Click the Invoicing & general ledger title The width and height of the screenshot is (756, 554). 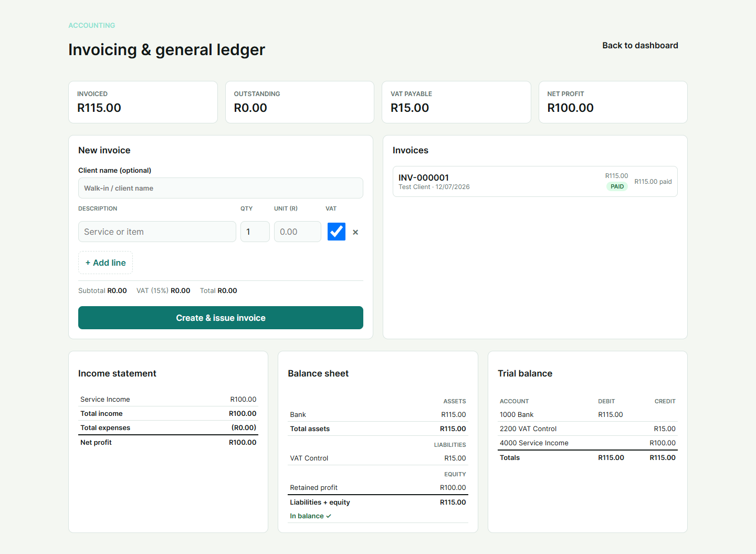click(166, 49)
